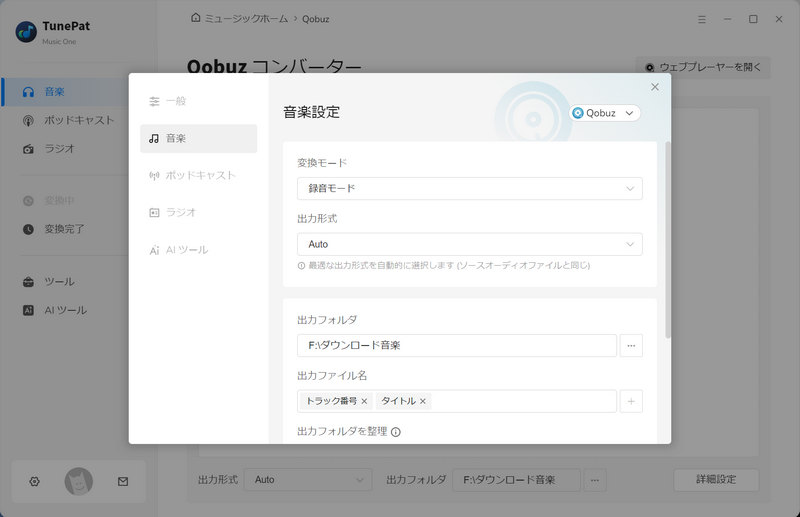Screen dimensions: 800x517
Task: Click the Qobuz breadcrumb item
Action: click(315, 19)
